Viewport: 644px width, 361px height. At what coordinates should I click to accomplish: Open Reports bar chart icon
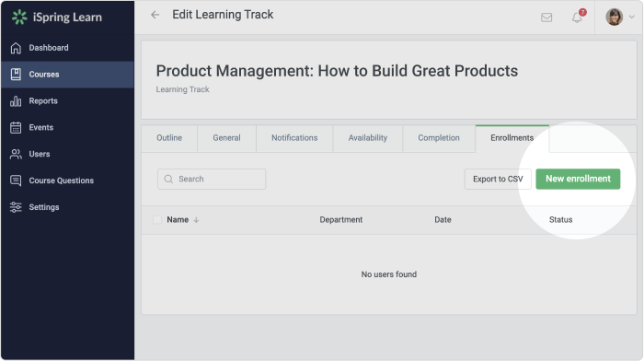[16, 101]
